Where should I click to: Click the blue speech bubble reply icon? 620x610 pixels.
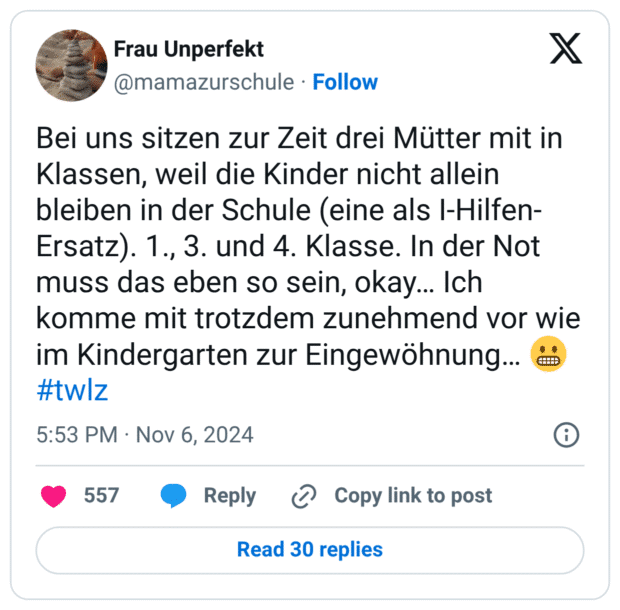point(173,496)
